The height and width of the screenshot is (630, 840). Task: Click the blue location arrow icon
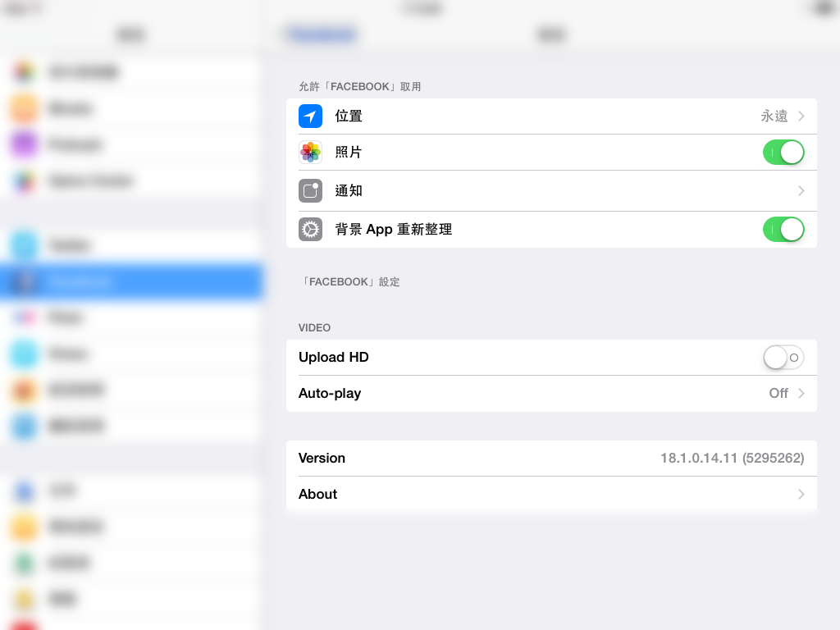point(310,116)
